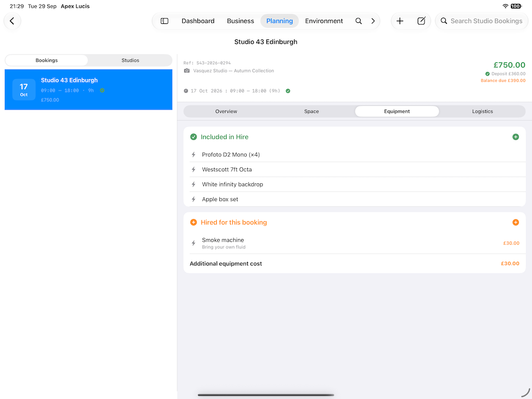The height and width of the screenshot is (399, 532).
Task: Show more tabs with the right chevron
Action: tap(373, 21)
